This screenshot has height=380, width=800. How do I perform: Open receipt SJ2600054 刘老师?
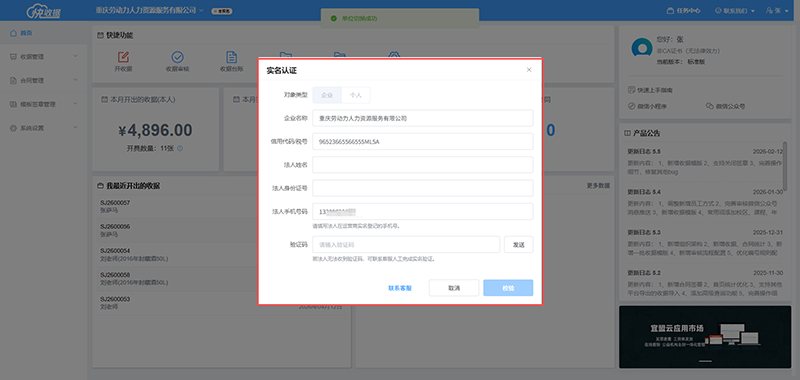tap(221, 255)
